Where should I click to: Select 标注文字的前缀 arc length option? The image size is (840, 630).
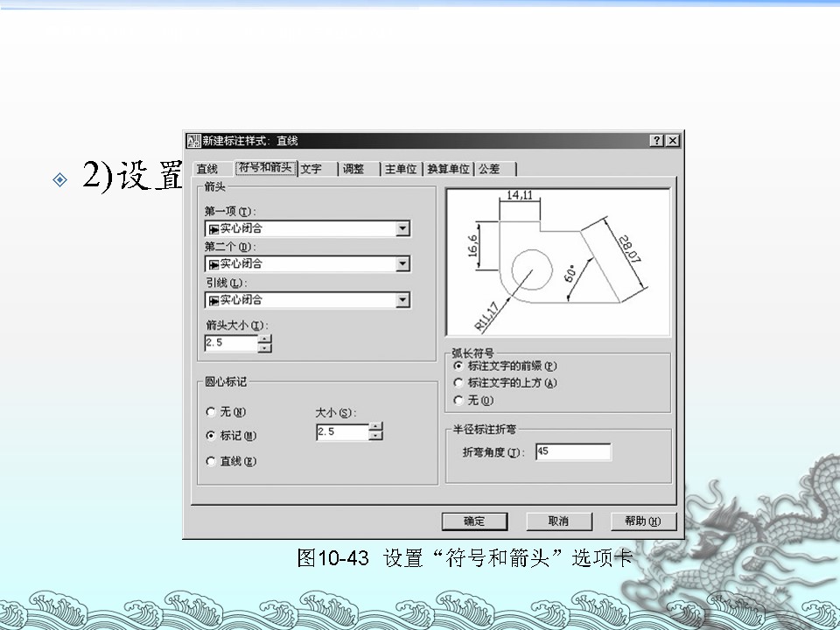tap(458, 366)
